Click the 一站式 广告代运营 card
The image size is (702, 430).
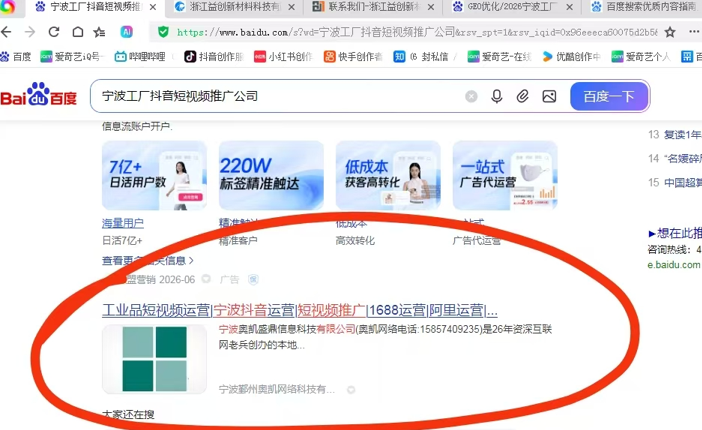tap(505, 176)
